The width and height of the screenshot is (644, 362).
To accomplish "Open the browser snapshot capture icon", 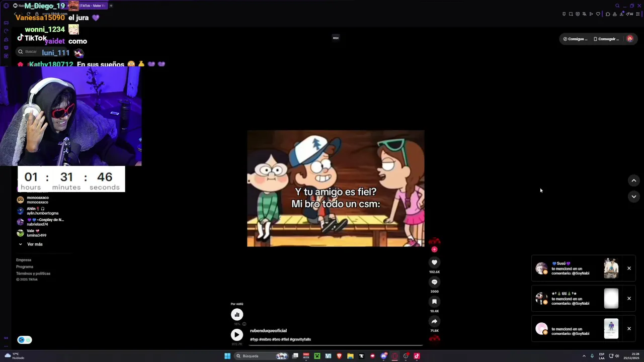I will click(x=571, y=14).
